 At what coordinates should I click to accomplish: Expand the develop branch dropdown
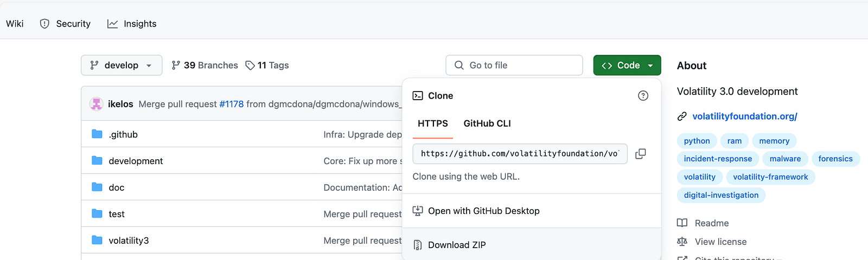pos(122,65)
